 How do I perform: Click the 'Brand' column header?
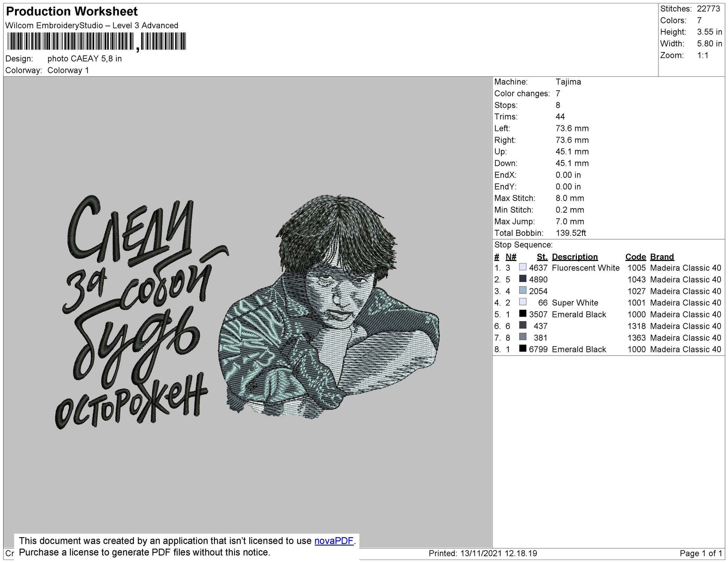(x=662, y=257)
